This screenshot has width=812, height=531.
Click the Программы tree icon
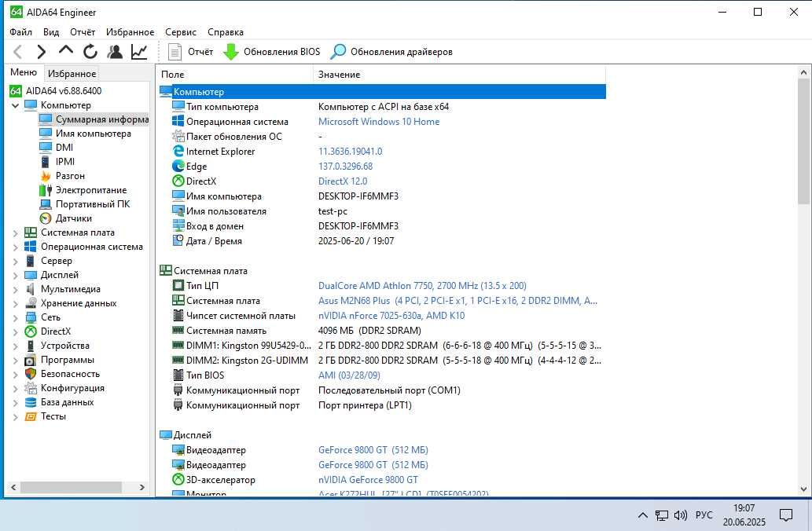point(31,360)
